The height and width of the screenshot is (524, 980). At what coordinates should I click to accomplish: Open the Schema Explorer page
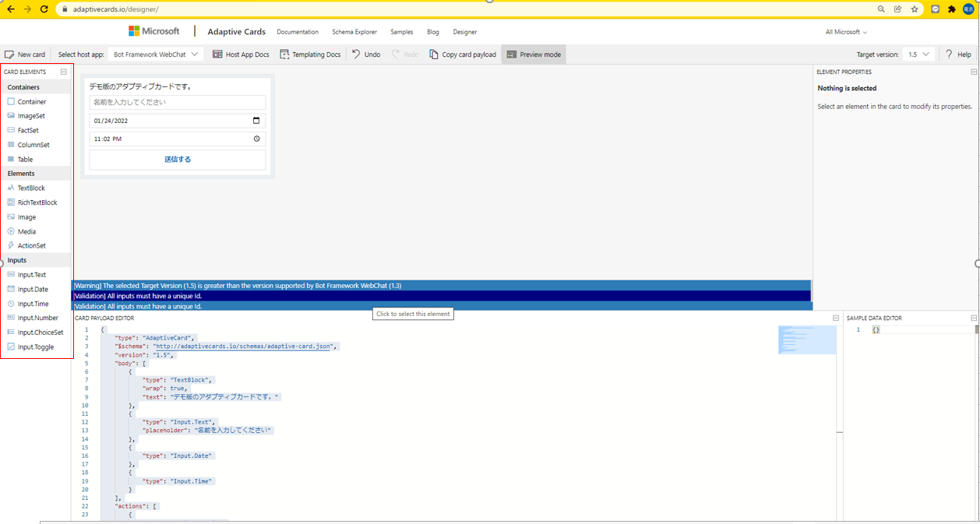(x=354, y=32)
